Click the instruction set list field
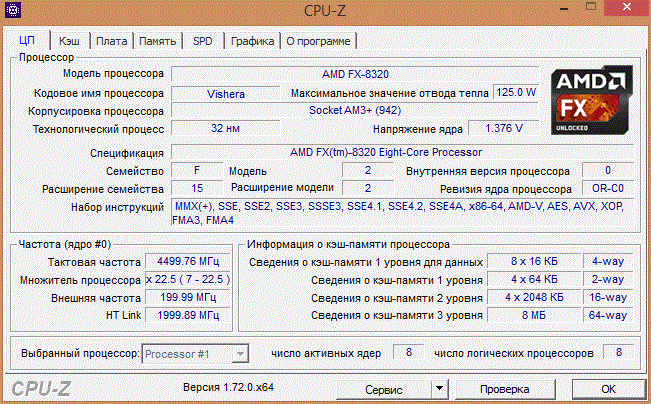 coord(403,213)
